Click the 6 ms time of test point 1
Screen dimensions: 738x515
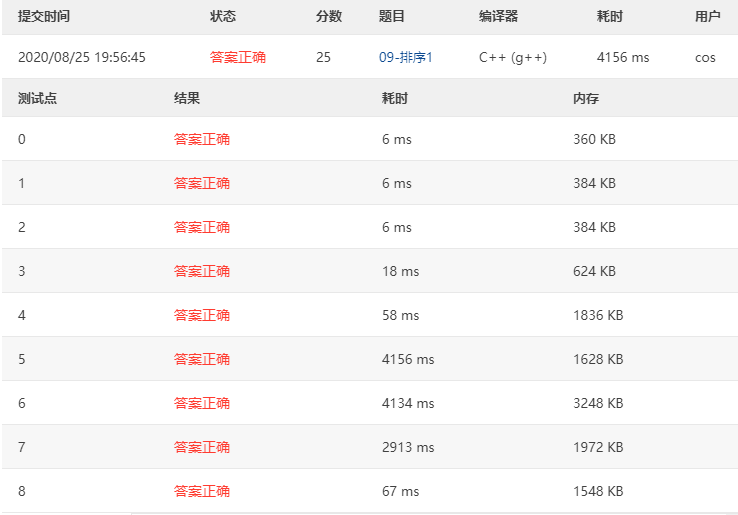tap(397, 183)
